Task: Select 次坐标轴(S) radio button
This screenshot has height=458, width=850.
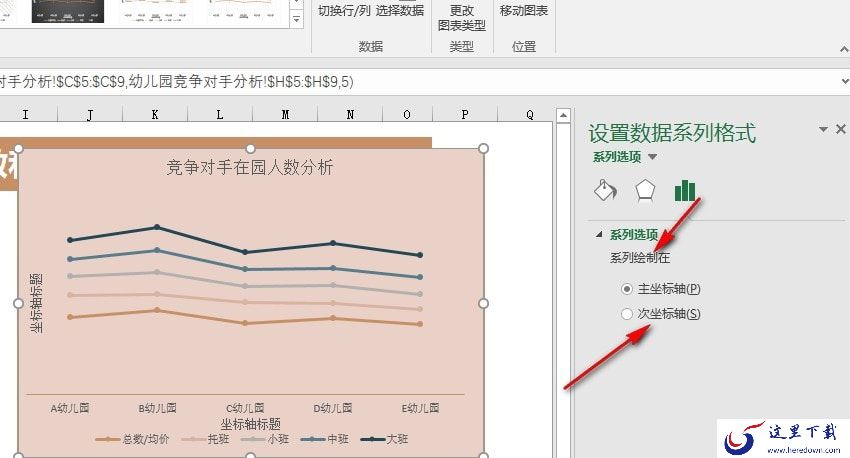Action: 627,314
